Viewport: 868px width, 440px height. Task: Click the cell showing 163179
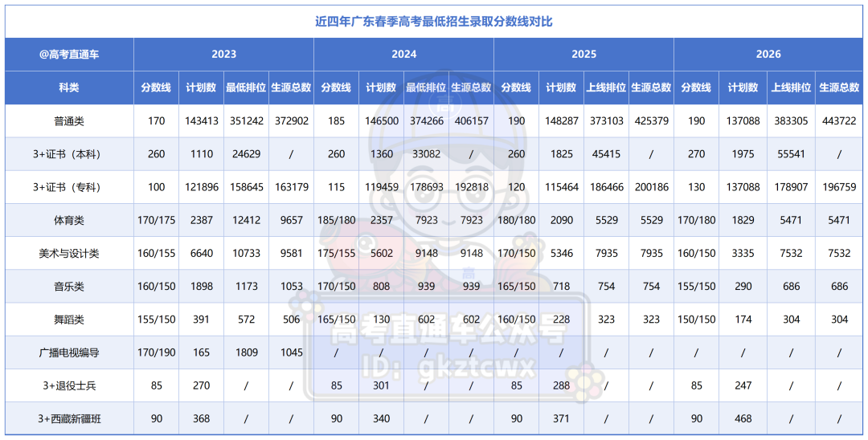[x=291, y=187]
